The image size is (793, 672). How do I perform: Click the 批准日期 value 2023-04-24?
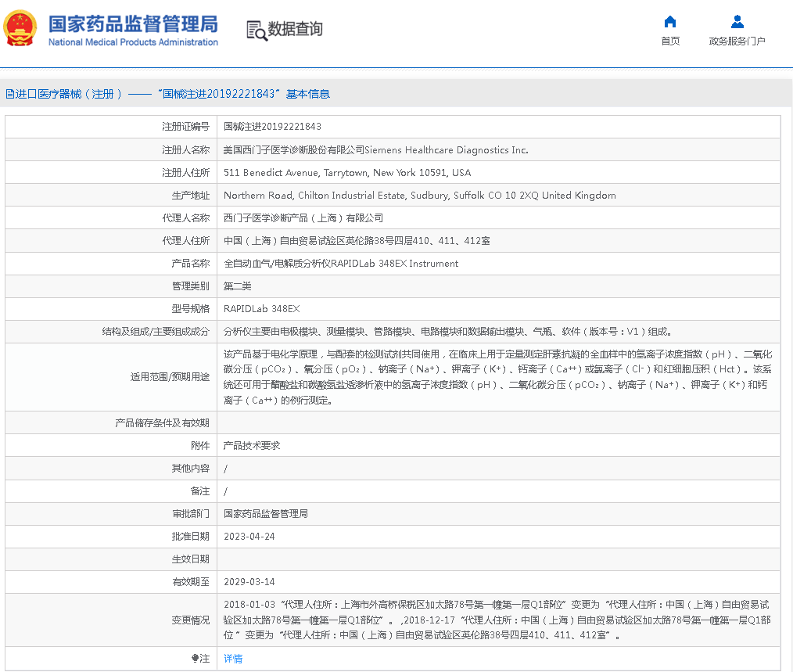coord(249,537)
